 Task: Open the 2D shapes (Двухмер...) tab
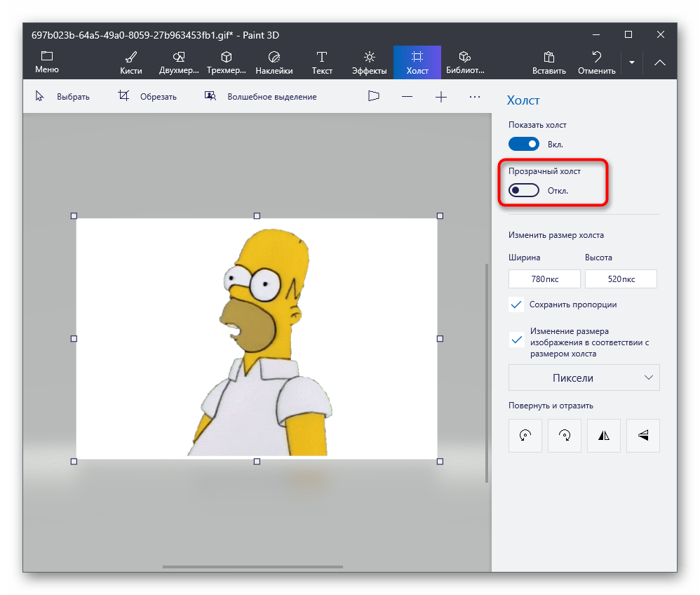tap(178, 62)
